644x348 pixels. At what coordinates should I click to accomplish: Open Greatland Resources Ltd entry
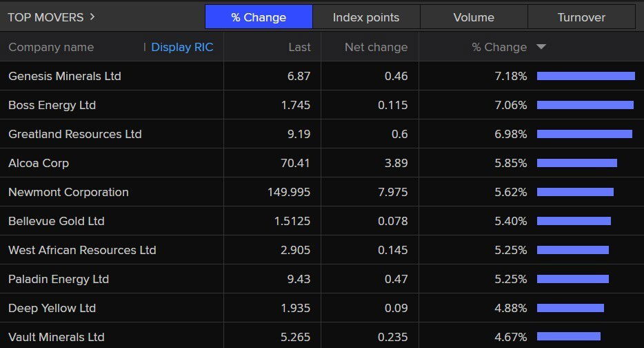pyautogui.click(x=75, y=134)
